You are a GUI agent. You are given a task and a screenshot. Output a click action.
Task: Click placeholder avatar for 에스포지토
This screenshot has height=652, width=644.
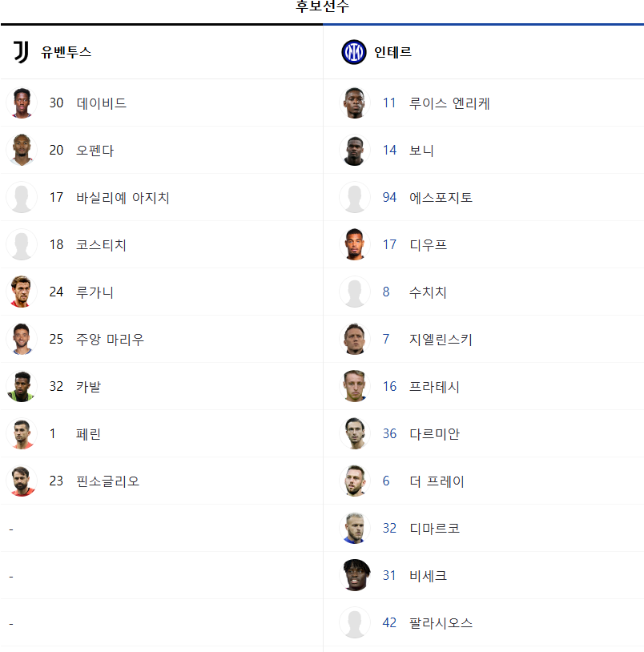[x=355, y=198]
